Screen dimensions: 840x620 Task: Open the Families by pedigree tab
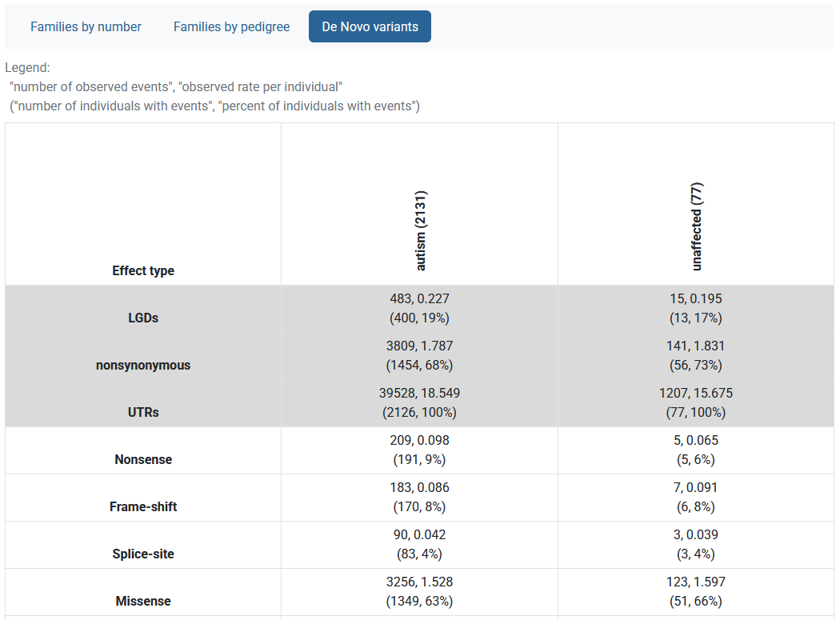231,26
